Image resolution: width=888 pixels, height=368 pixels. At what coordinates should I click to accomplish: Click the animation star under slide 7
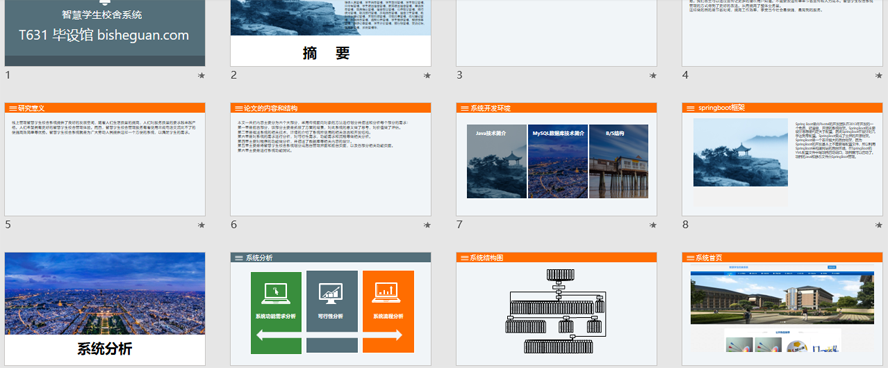(x=653, y=225)
